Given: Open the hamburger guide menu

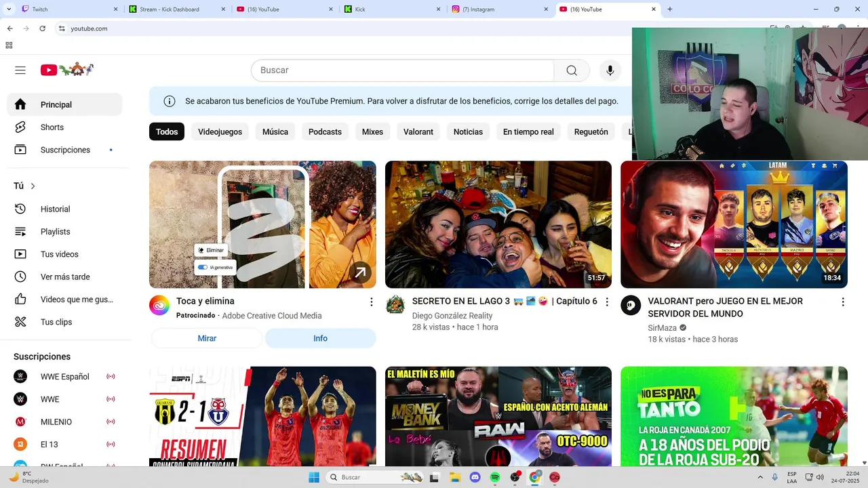Looking at the screenshot, I should (x=20, y=70).
